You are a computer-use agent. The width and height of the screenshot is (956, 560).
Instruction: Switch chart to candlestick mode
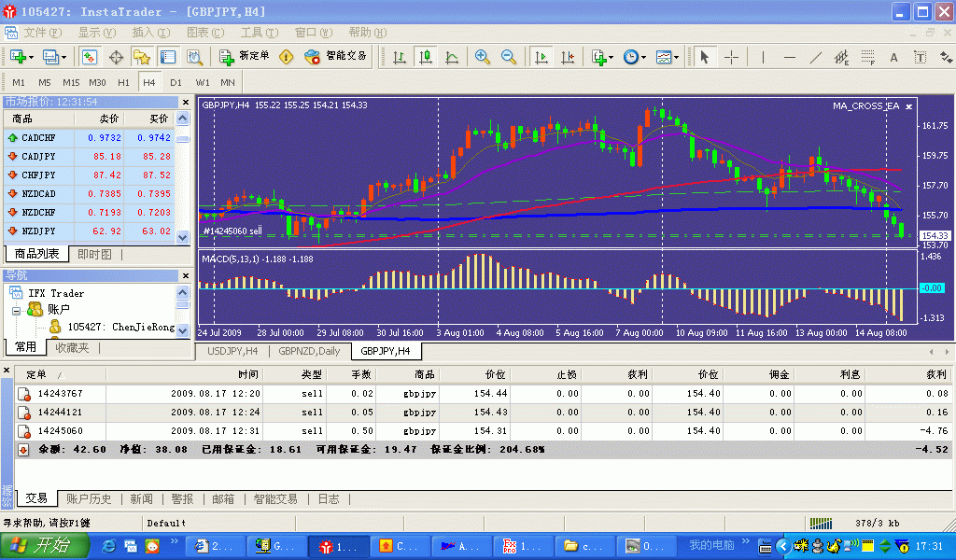(x=426, y=57)
